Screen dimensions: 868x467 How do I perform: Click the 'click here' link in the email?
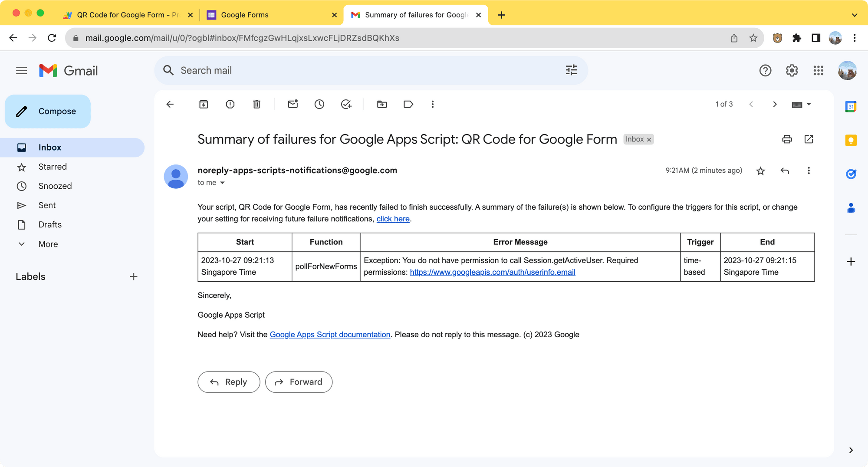(x=393, y=219)
